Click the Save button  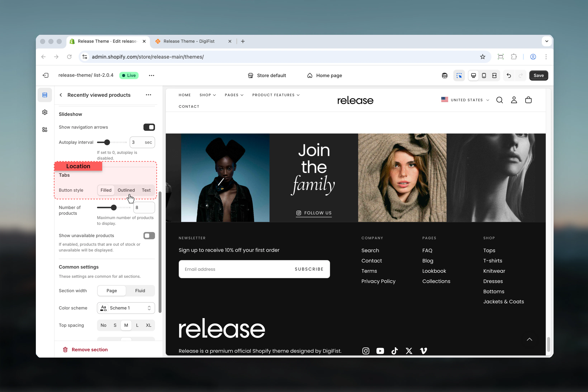tap(539, 75)
